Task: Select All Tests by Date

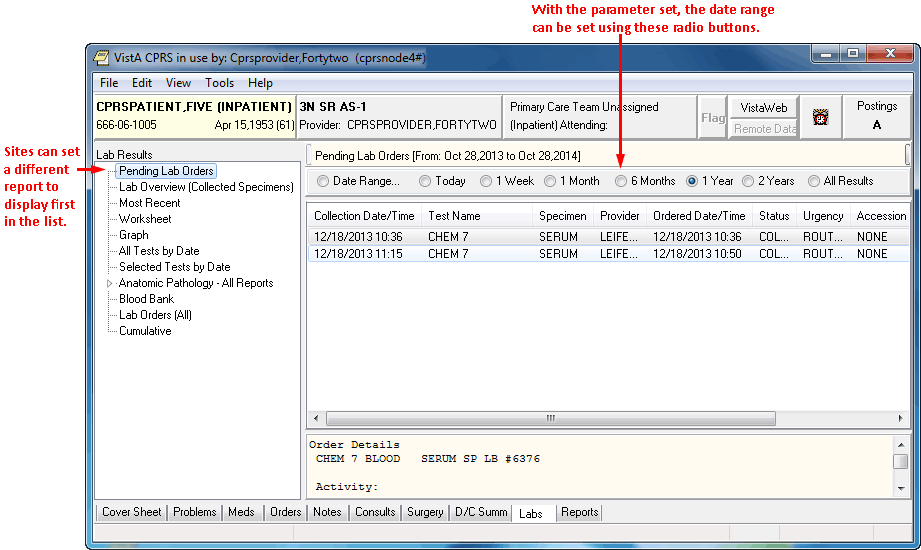Action: [159, 251]
